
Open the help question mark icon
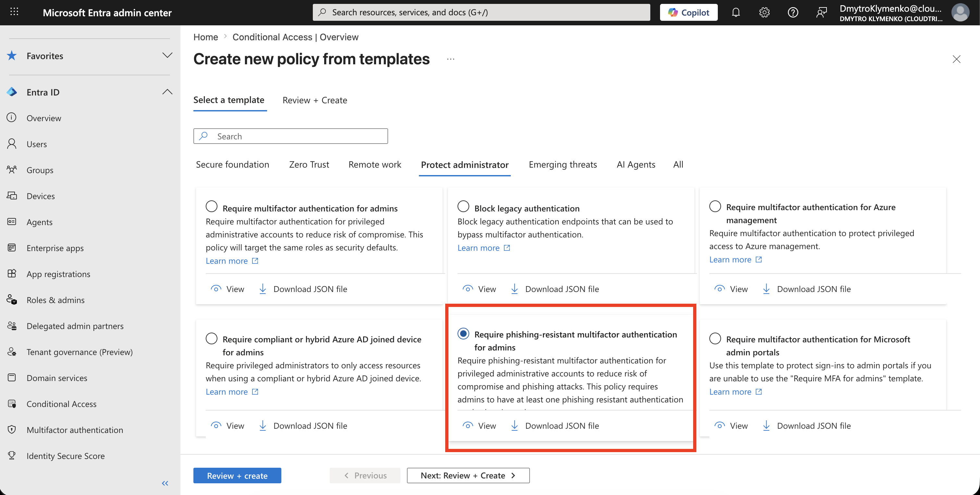(x=792, y=12)
